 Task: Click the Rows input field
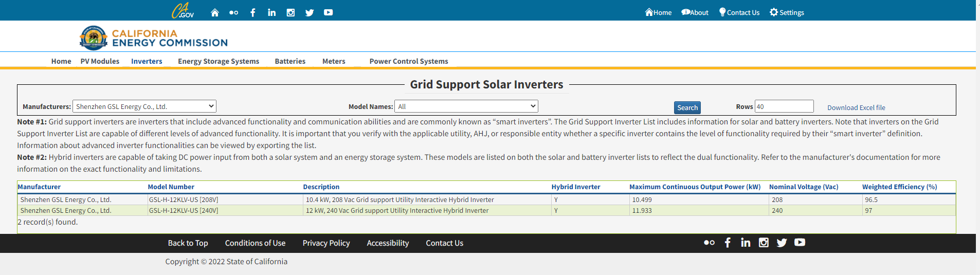(784, 106)
